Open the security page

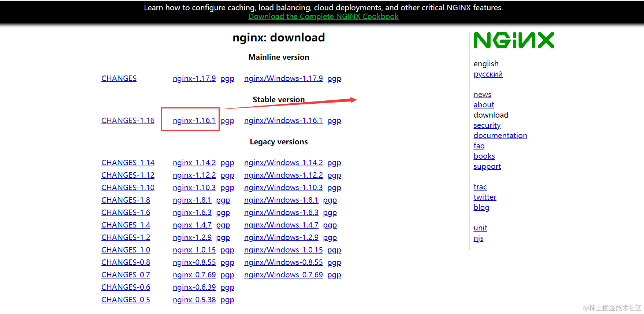click(x=487, y=126)
